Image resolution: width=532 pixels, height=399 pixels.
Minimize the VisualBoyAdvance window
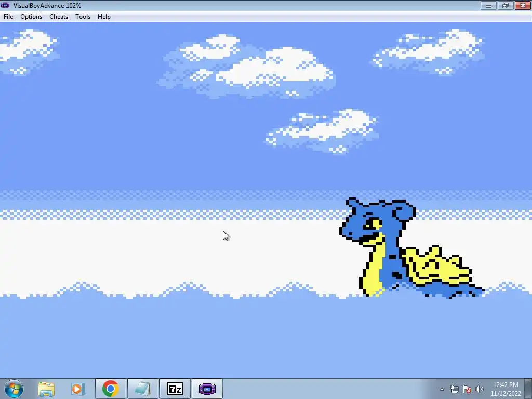(x=488, y=5)
